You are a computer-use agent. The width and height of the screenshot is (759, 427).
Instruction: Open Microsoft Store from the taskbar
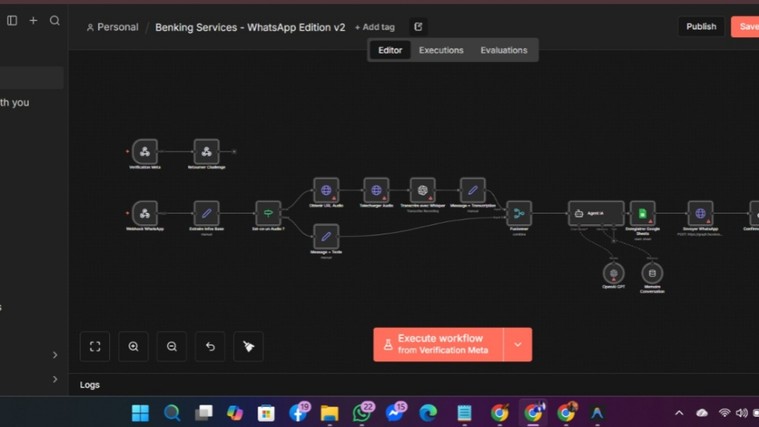(x=266, y=413)
